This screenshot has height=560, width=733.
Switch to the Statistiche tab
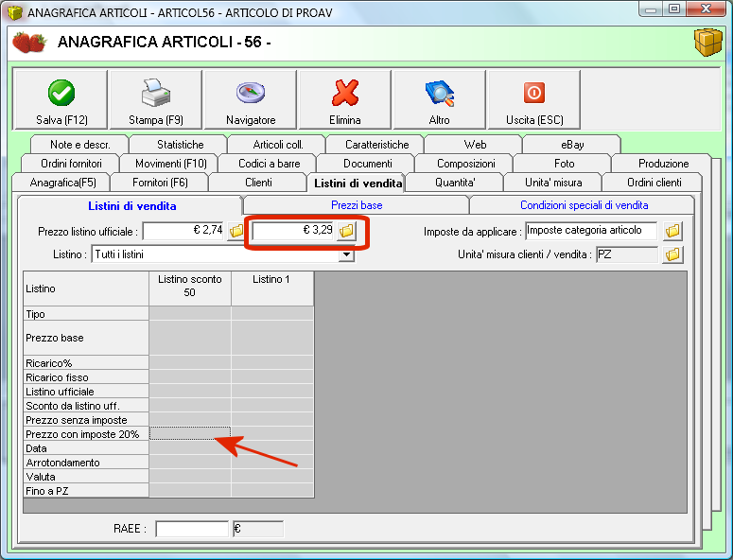pyautogui.click(x=180, y=145)
